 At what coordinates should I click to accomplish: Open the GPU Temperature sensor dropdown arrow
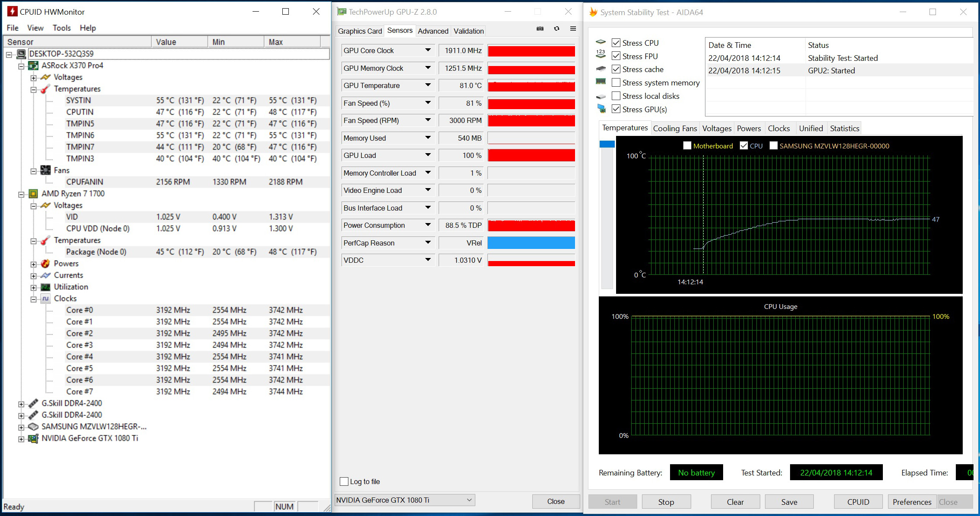coord(428,85)
